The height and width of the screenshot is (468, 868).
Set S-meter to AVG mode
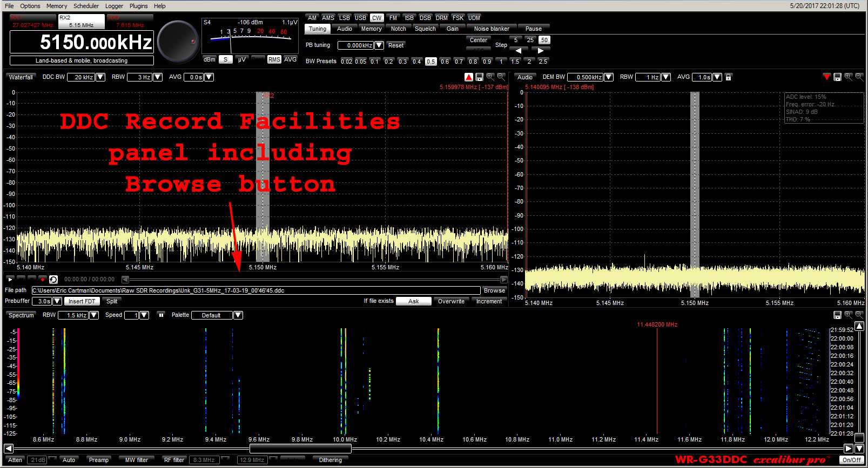pos(290,59)
